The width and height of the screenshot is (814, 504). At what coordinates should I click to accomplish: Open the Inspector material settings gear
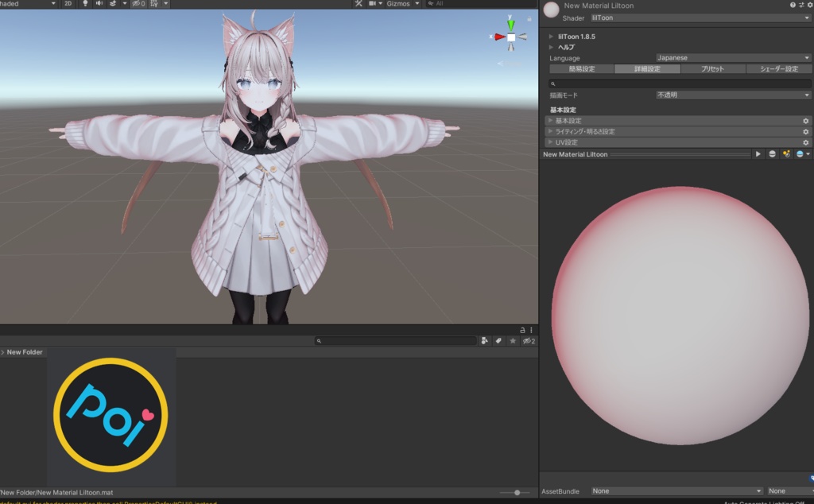pyautogui.click(x=810, y=6)
